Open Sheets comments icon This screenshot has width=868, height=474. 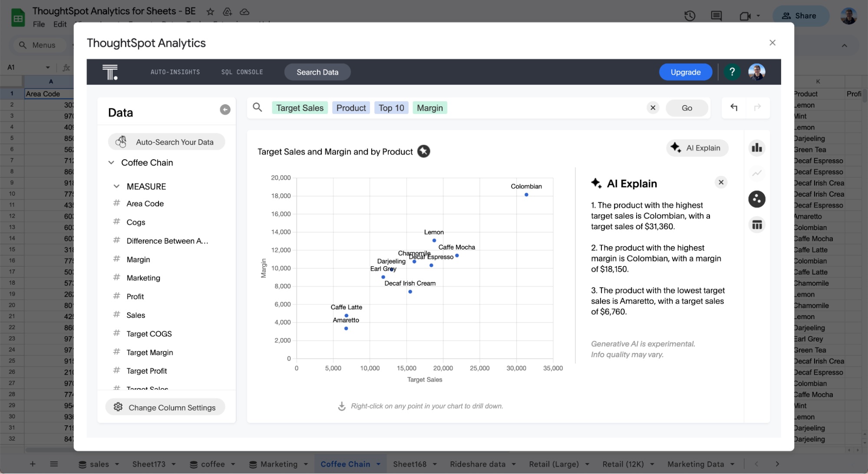[716, 16]
